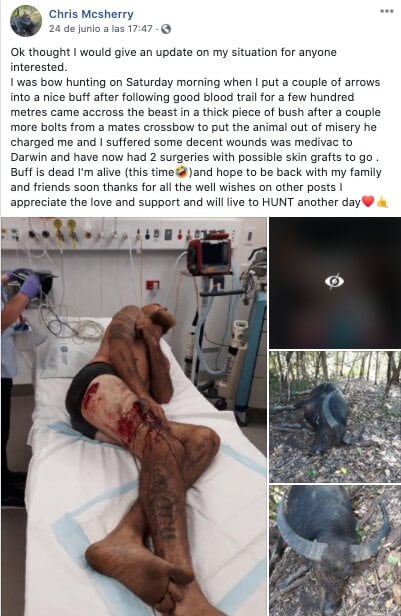The image size is (401, 616).
Task: Open the large hospital bed photo
Action: pyautogui.click(x=134, y=416)
